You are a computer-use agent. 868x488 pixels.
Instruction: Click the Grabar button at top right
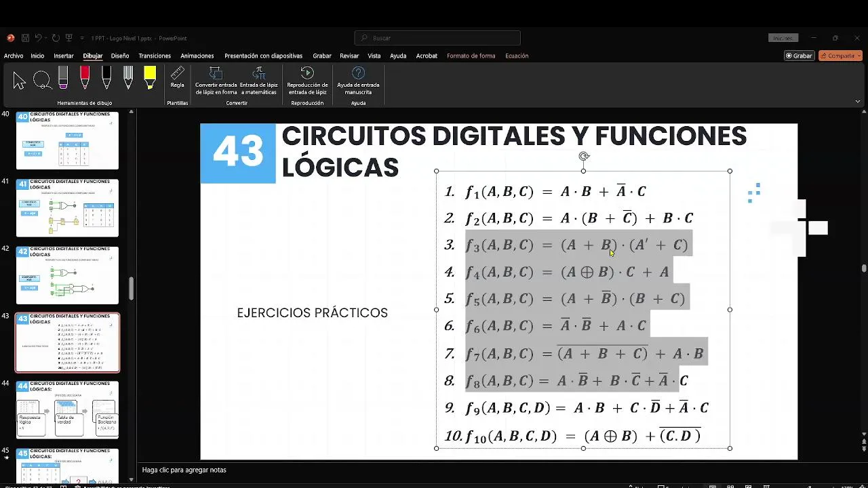coord(799,56)
